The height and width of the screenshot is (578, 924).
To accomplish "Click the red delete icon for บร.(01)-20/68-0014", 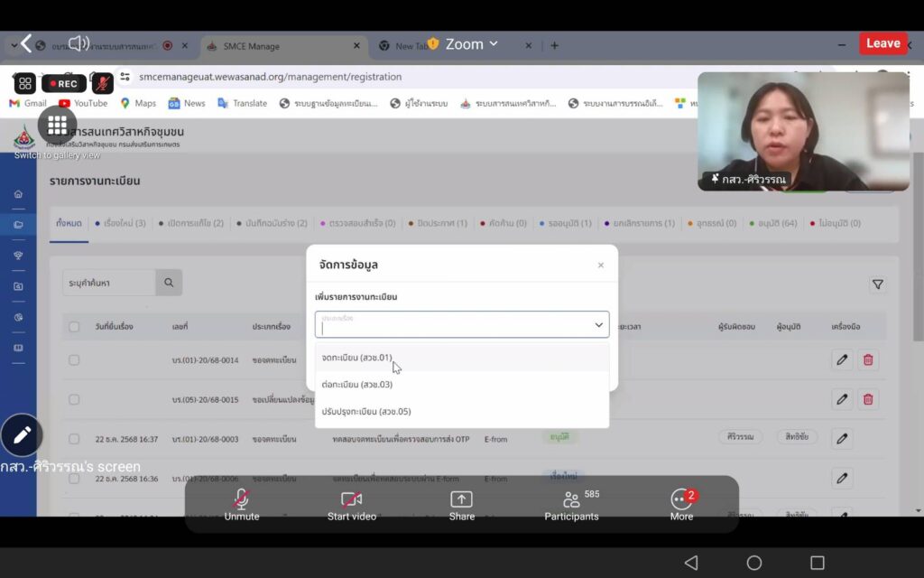I will pyautogui.click(x=868, y=359).
